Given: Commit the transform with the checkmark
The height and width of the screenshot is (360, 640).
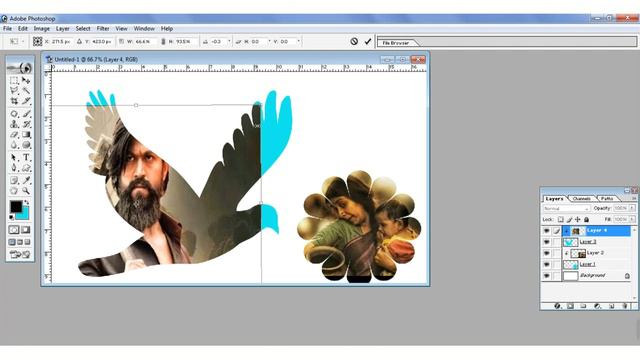Looking at the screenshot, I should (x=368, y=41).
